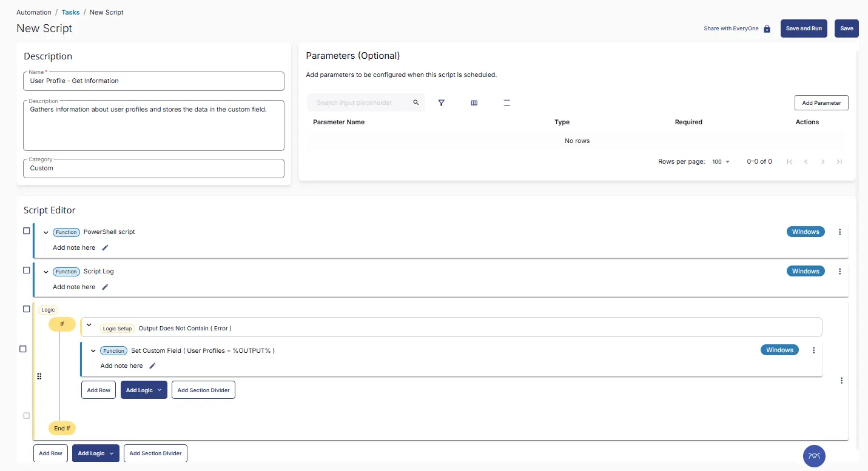Click pencil icon under Script Log row

[105, 287]
